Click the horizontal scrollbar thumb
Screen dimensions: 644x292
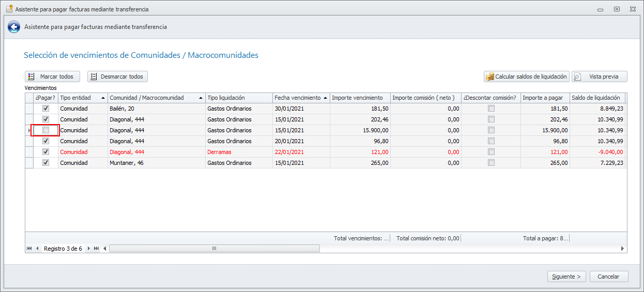[214, 249]
